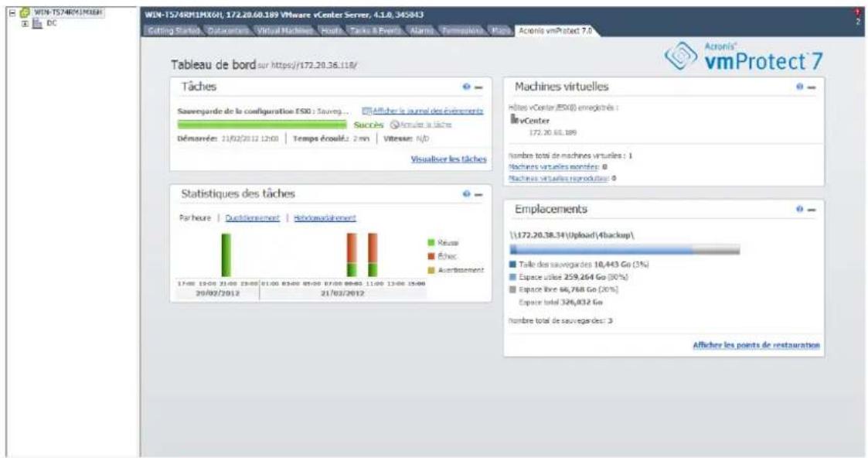Click the cancel icon next to Annuler
This screenshot has width=868, height=458.
pos(394,125)
